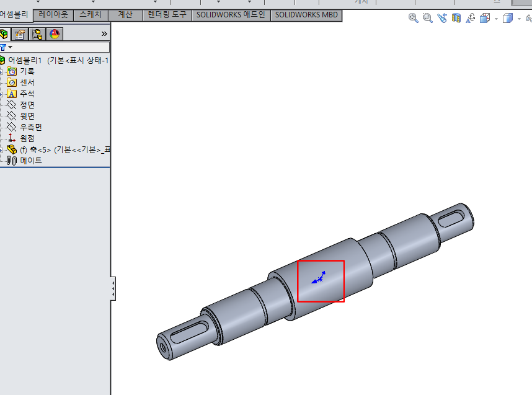Switch to the 스케치 ribbon tab
Screen dimensions: 532x395
tap(91, 16)
